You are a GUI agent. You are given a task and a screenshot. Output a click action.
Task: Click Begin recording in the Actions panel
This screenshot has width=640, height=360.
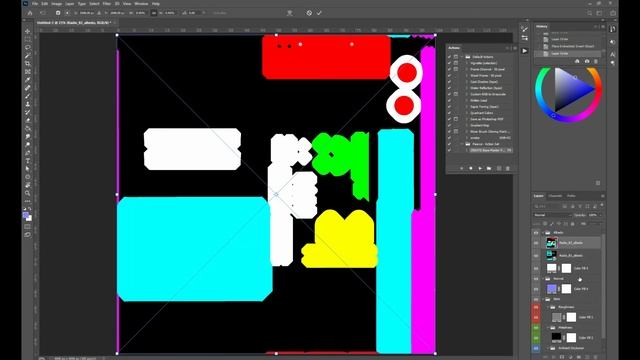tap(471, 168)
